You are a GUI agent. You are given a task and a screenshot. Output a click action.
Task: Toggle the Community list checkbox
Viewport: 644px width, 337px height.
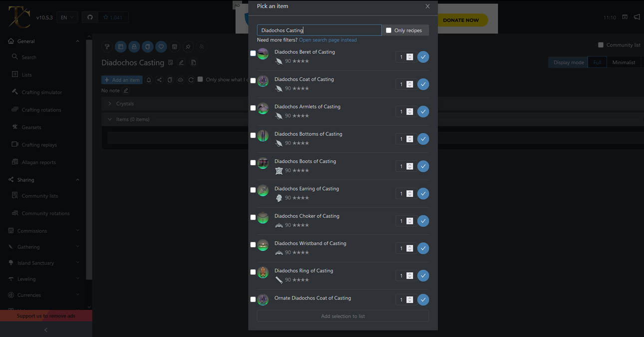(x=601, y=44)
